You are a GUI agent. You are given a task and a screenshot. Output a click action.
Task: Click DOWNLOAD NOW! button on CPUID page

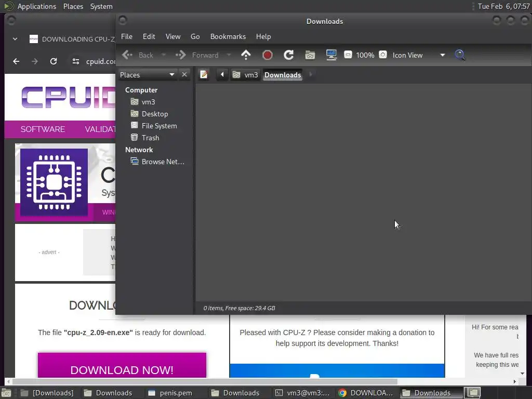click(122, 365)
